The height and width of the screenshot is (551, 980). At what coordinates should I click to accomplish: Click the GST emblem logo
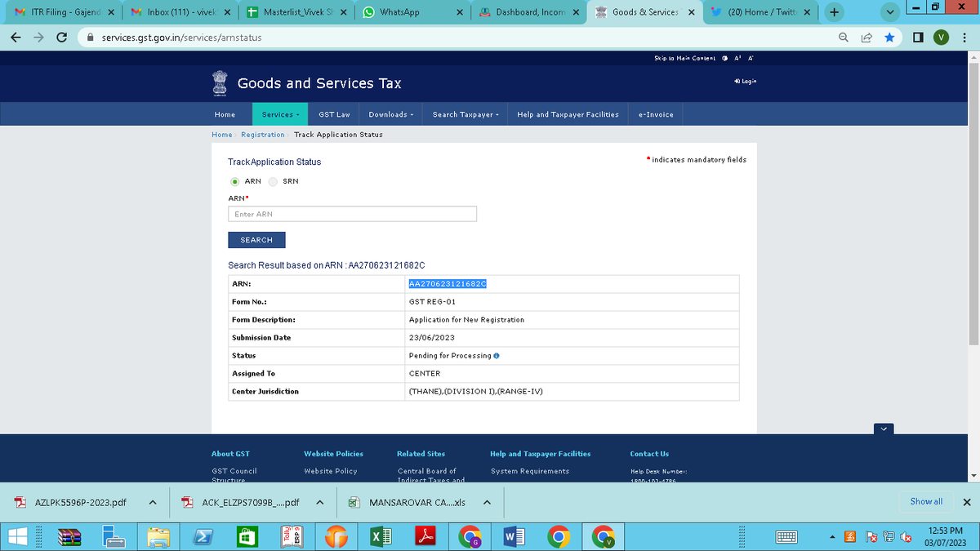(x=219, y=82)
